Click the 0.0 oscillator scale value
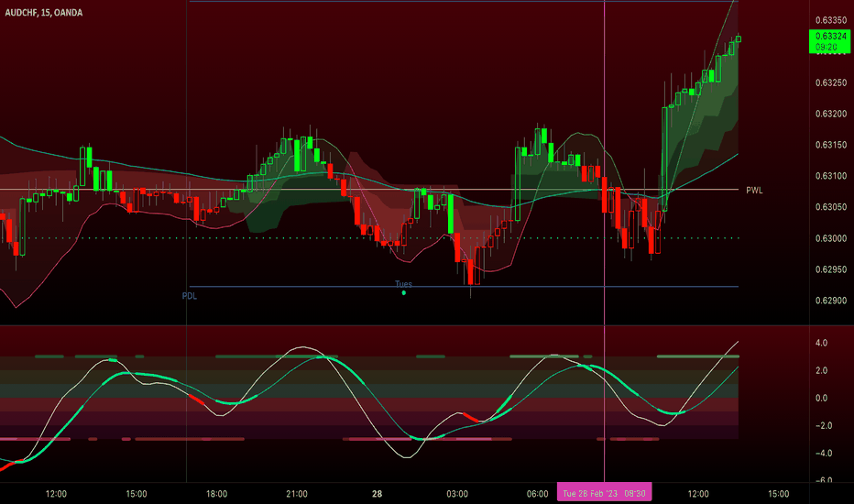Viewport: 854px width, 504px height. click(x=821, y=399)
